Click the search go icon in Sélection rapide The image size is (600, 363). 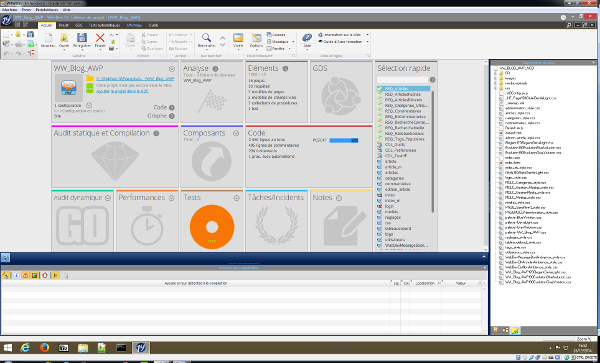coord(432,80)
